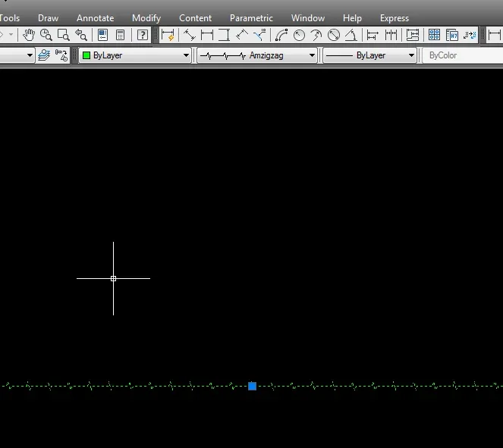Open the Modify menu
The width and height of the screenshot is (503, 448).
pos(146,18)
